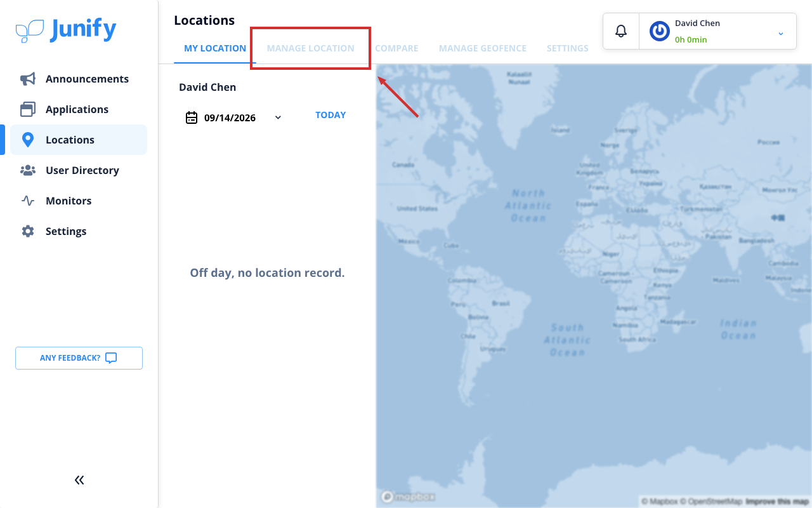Click the Locations pin icon
This screenshot has height=508, width=812.
click(x=28, y=140)
